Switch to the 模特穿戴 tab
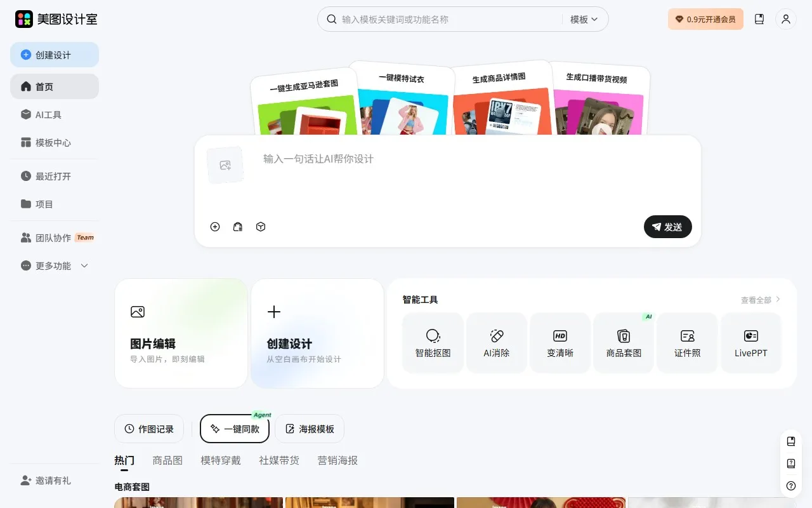812x508 pixels. click(x=220, y=460)
